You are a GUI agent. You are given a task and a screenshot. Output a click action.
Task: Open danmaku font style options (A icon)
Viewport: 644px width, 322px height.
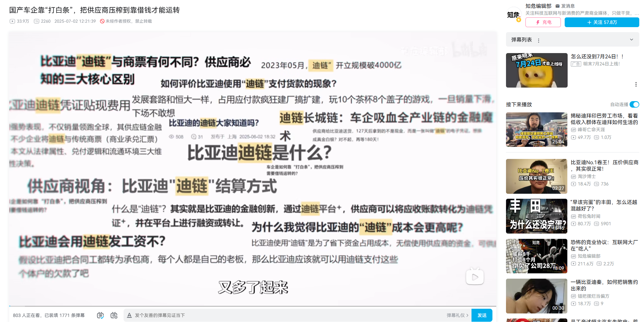[x=129, y=315]
